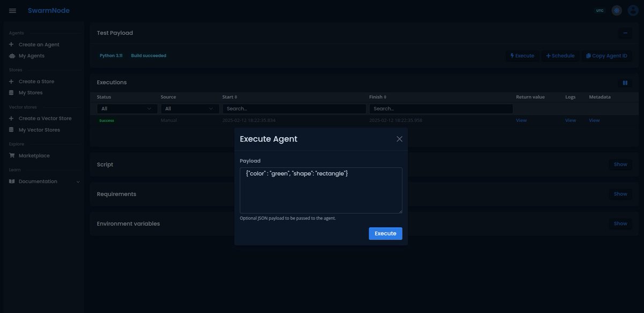Viewport: 644px width, 313px height.
Task: Click the Marketplace cart icon
Action: (x=12, y=155)
